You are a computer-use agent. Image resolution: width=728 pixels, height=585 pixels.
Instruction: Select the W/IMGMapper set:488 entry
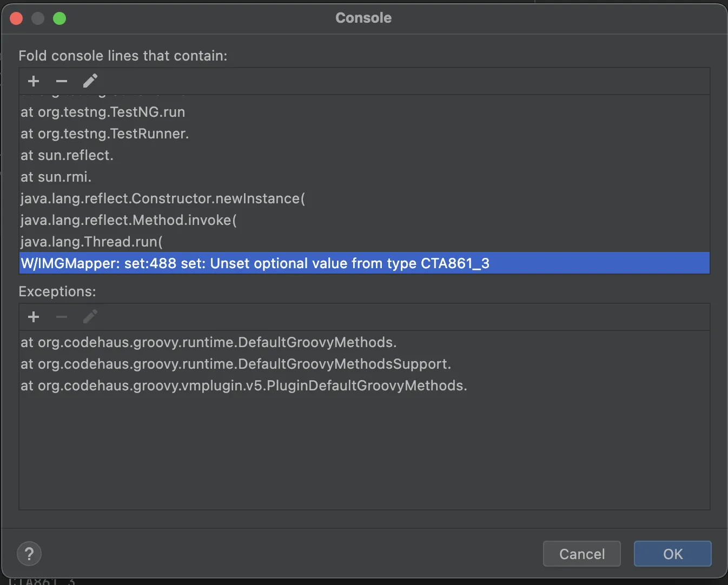(255, 263)
